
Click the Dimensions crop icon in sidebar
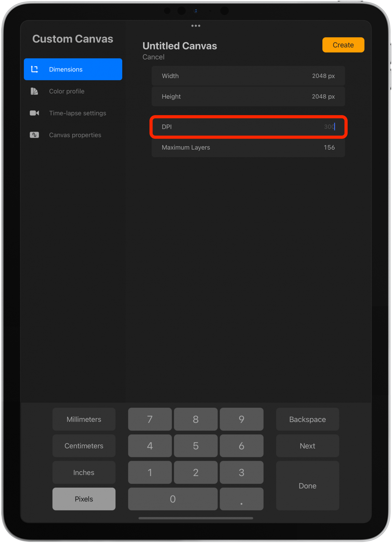(x=34, y=69)
